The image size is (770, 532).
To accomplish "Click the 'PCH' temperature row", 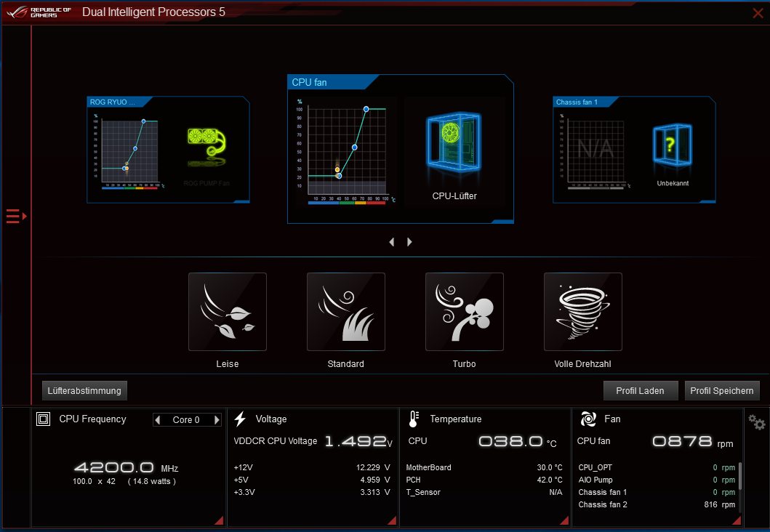I will (484, 480).
